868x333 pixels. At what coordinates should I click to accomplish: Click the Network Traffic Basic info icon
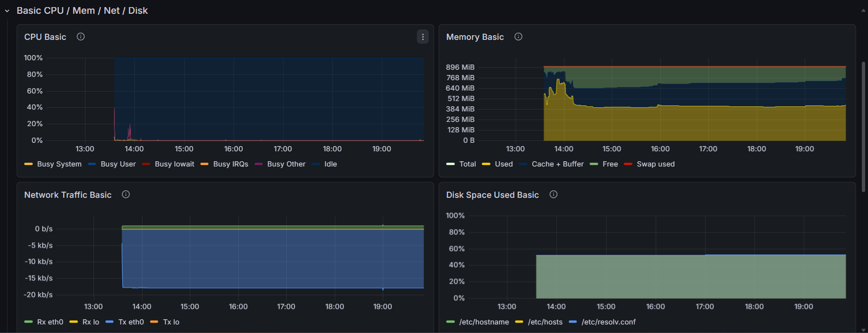(126, 194)
